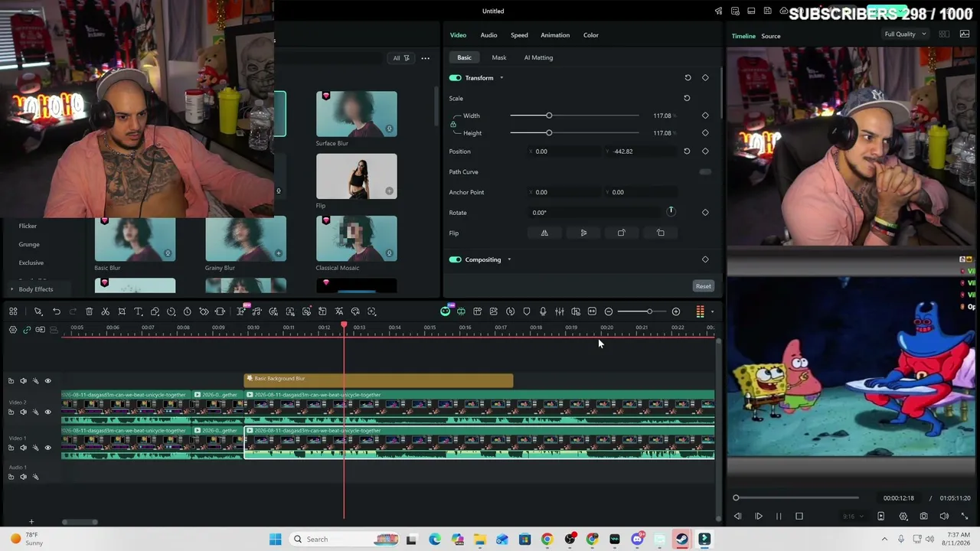The height and width of the screenshot is (551, 980).
Task: Undo the last timeline edit
Action: [57, 311]
